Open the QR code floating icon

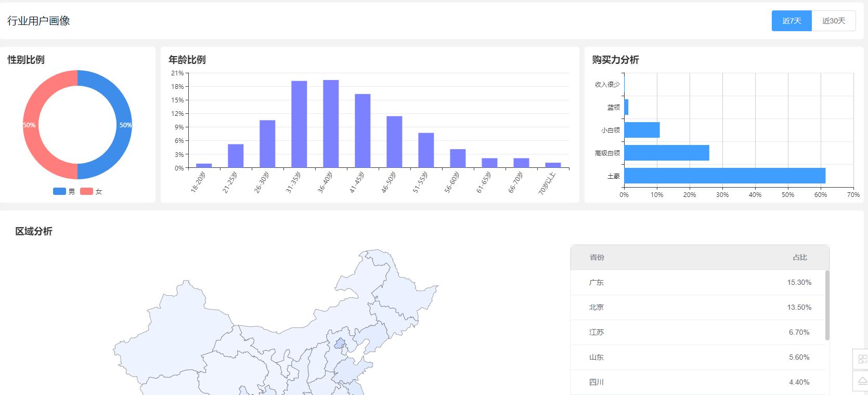pyautogui.click(x=862, y=359)
